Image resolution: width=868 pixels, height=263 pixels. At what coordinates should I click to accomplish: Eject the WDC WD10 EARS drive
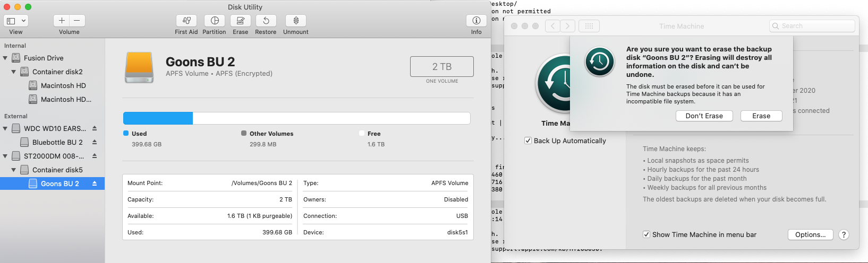pos(95,128)
